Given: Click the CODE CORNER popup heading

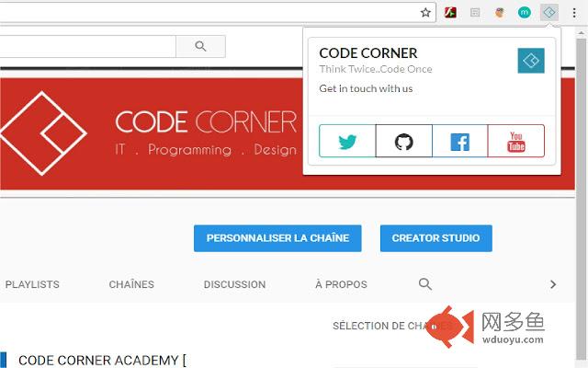Looking at the screenshot, I should pos(367,53).
